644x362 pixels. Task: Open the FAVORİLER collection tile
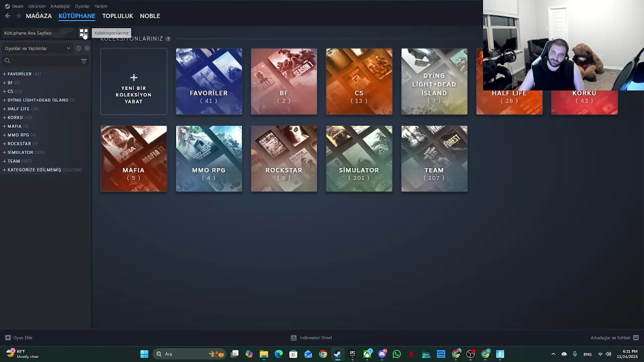click(209, 81)
